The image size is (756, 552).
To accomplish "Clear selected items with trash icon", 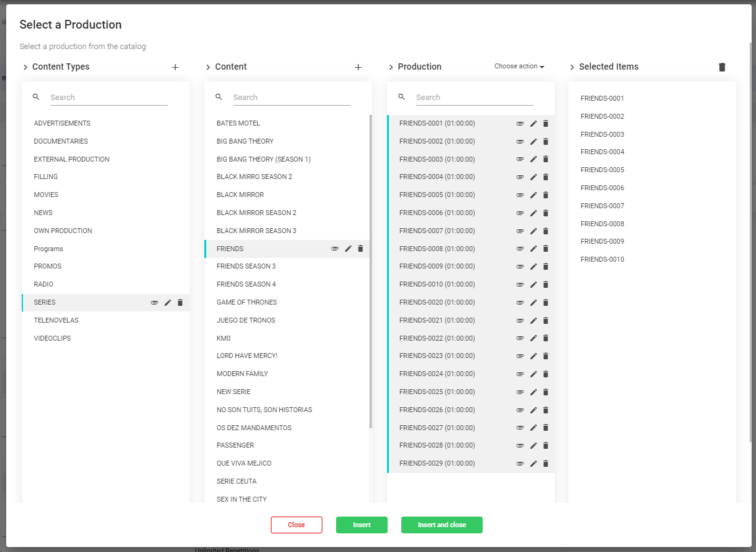I will (722, 67).
